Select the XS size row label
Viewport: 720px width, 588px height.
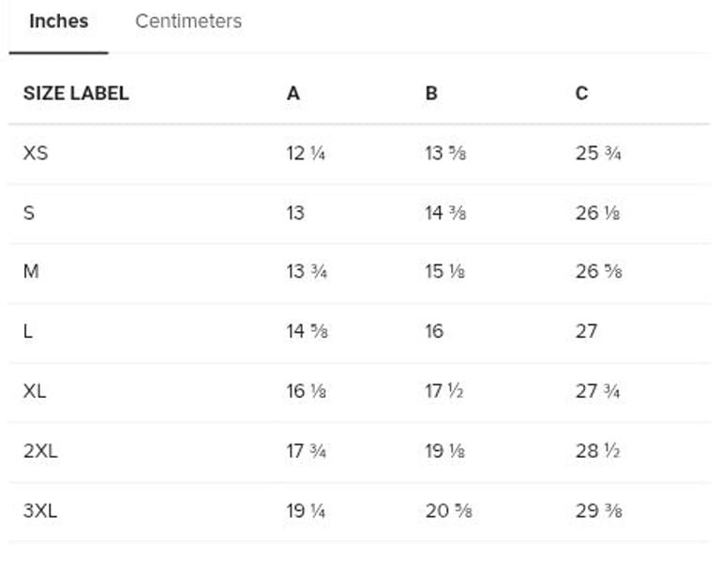pos(36,153)
